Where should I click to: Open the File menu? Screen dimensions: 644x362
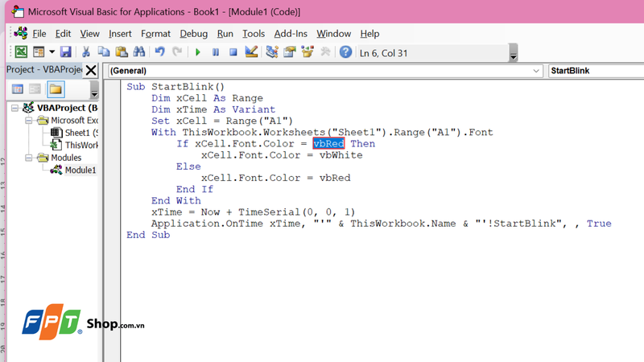(x=39, y=34)
